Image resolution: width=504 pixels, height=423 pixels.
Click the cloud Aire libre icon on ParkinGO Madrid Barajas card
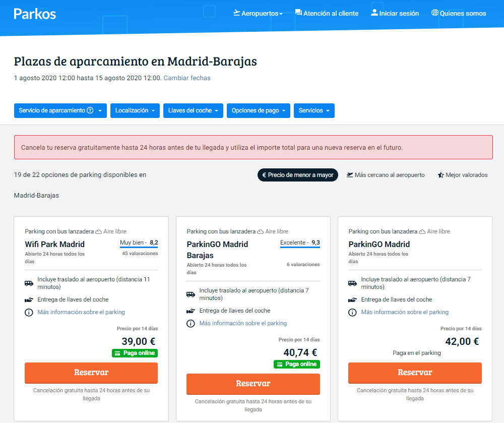261,231
